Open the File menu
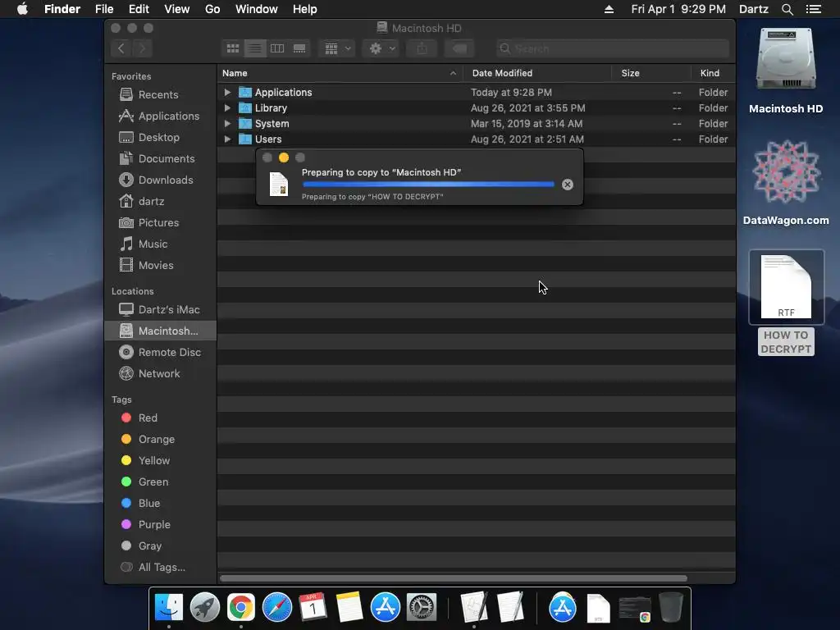 point(104,9)
